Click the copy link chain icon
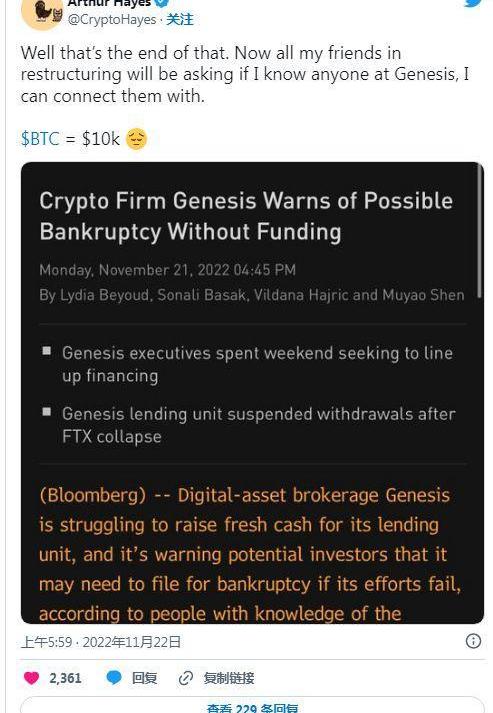 (x=186, y=678)
